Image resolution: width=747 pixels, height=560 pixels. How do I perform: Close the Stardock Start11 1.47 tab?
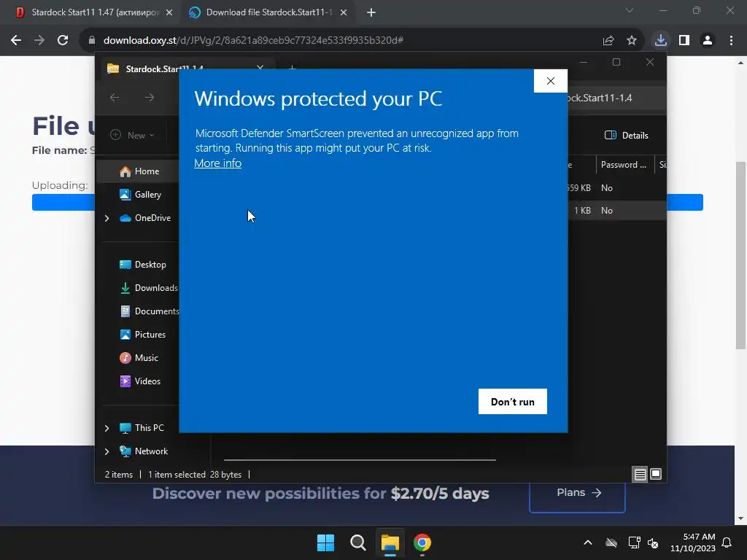pos(169,13)
